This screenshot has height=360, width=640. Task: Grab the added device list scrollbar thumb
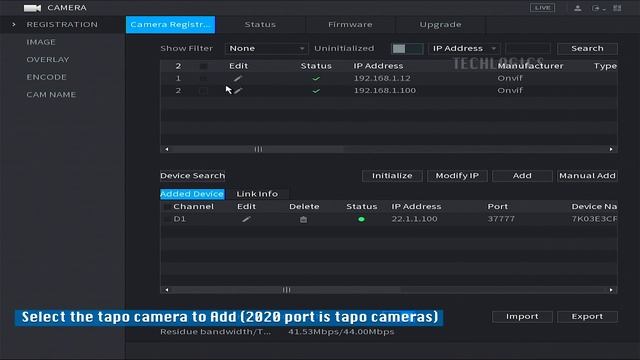[286, 290]
